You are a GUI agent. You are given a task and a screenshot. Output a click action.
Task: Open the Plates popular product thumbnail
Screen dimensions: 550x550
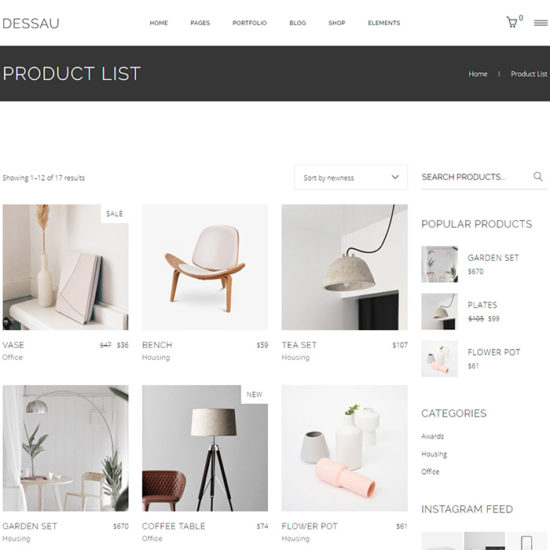440,311
